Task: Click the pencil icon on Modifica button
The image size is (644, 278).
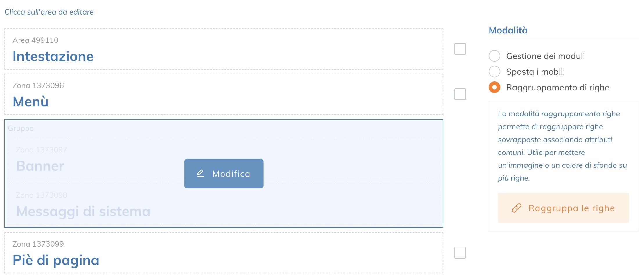Action: (x=201, y=174)
